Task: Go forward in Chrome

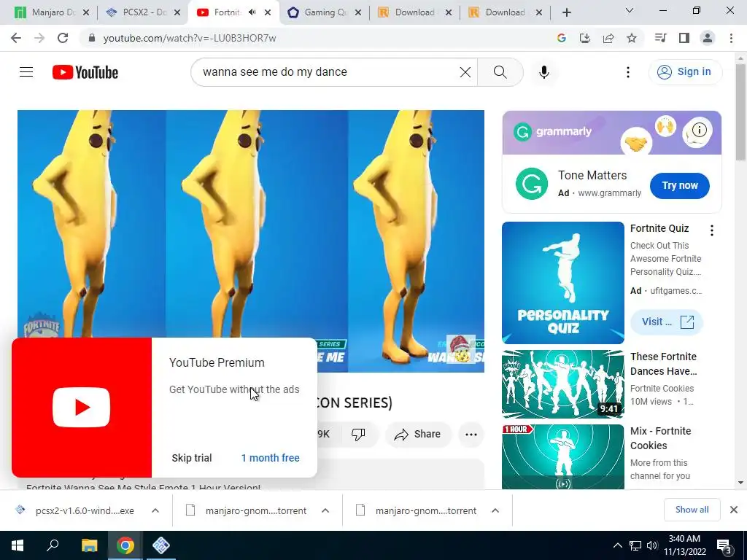Action: pos(39,38)
